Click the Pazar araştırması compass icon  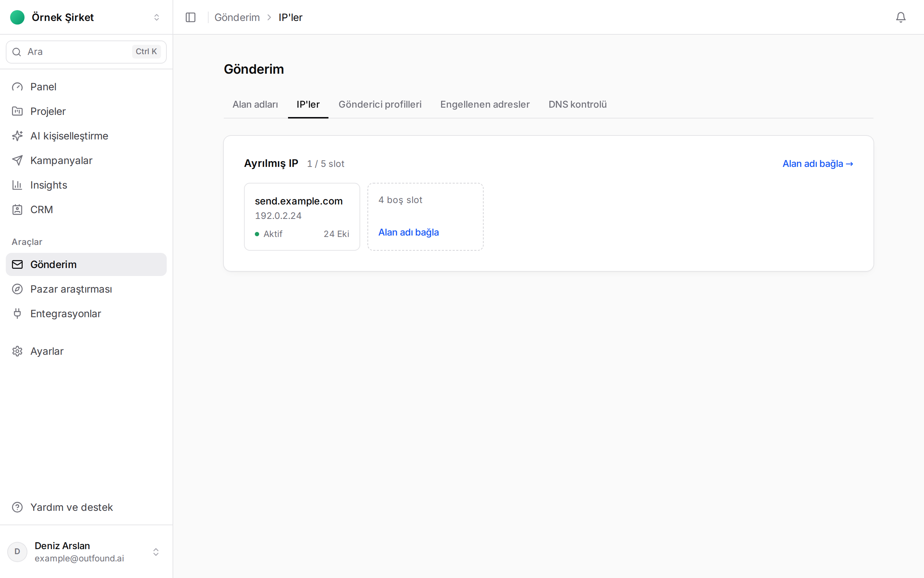pyautogui.click(x=17, y=289)
